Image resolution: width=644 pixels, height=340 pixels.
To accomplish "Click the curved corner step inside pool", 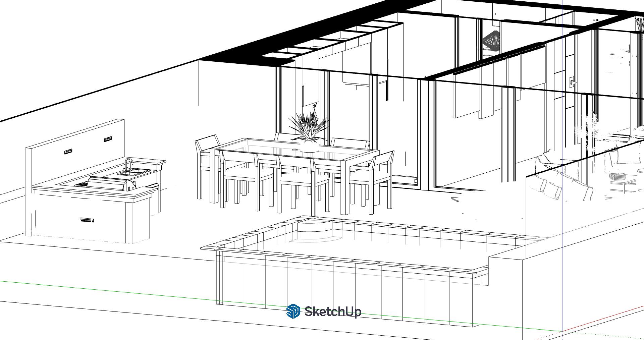I will pos(314,226).
